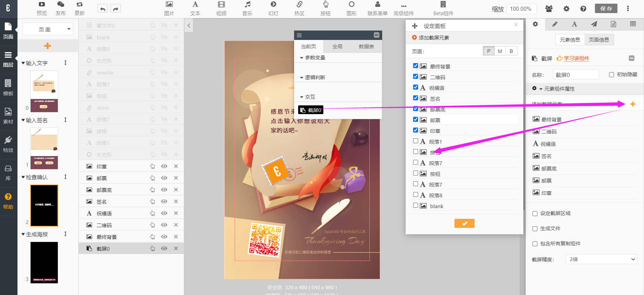
Task: Check the 设定截屏区域 option
Action: coord(535,214)
